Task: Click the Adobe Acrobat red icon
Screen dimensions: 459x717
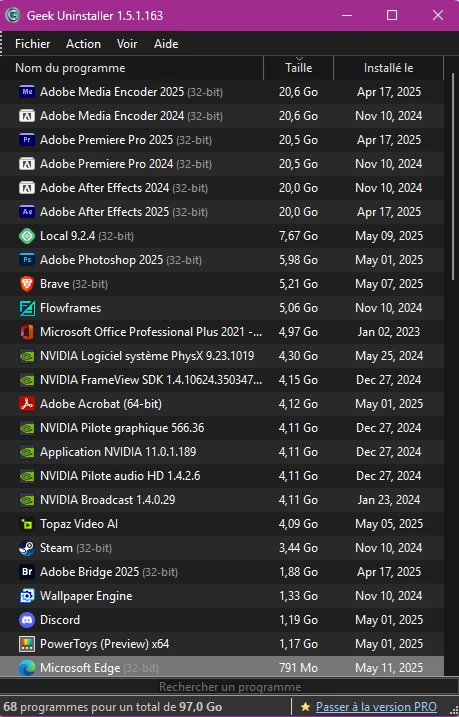Action: coord(27,404)
